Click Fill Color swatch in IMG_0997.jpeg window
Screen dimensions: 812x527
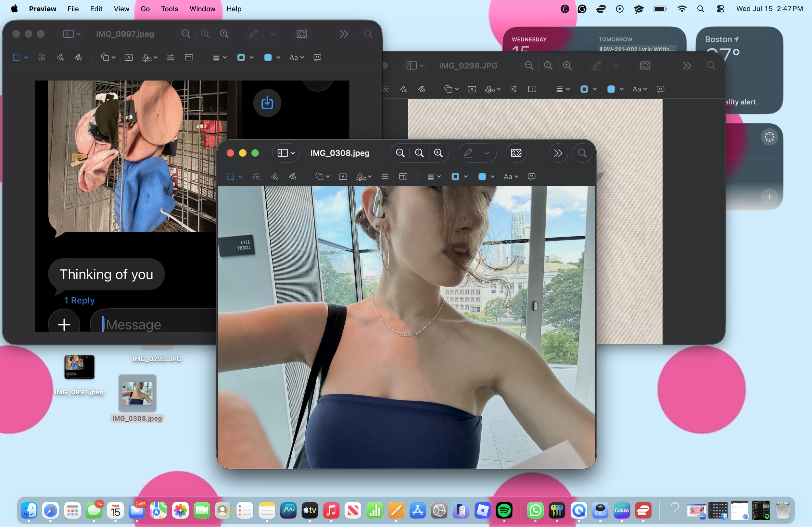pyautogui.click(x=268, y=57)
